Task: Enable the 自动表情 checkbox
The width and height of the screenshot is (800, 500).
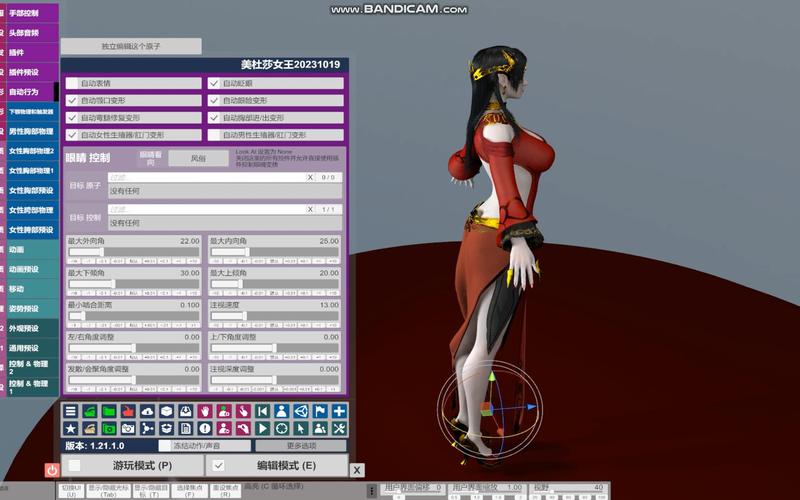Action: pyautogui.click(x=72, y=84)
